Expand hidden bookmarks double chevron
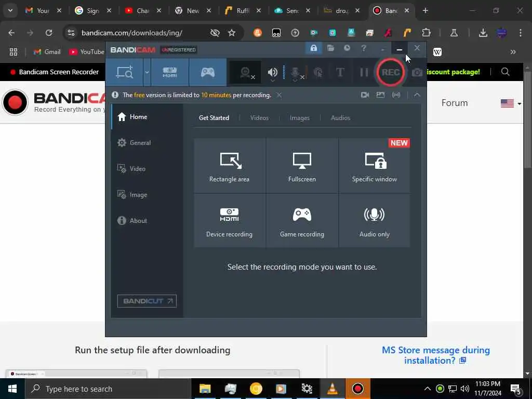The height and width of the screenshot is (399, 532). pos(513,52)
